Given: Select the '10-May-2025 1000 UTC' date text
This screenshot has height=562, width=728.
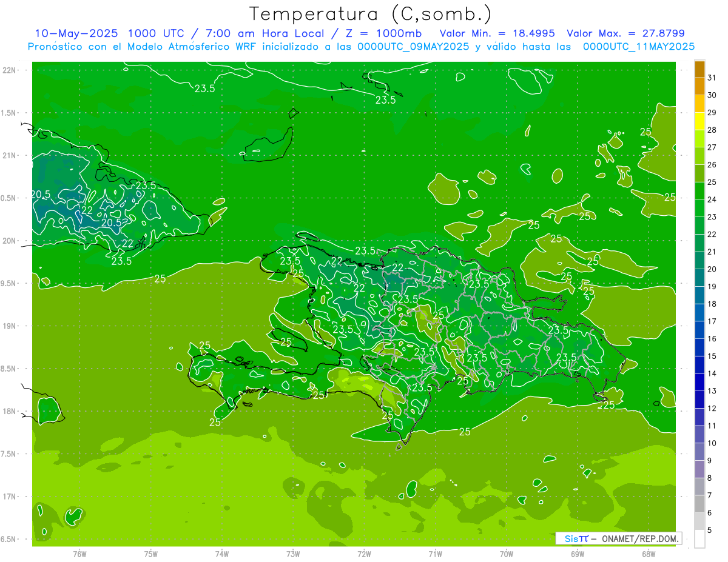Looking at the screenshot, I should (110, 33).
